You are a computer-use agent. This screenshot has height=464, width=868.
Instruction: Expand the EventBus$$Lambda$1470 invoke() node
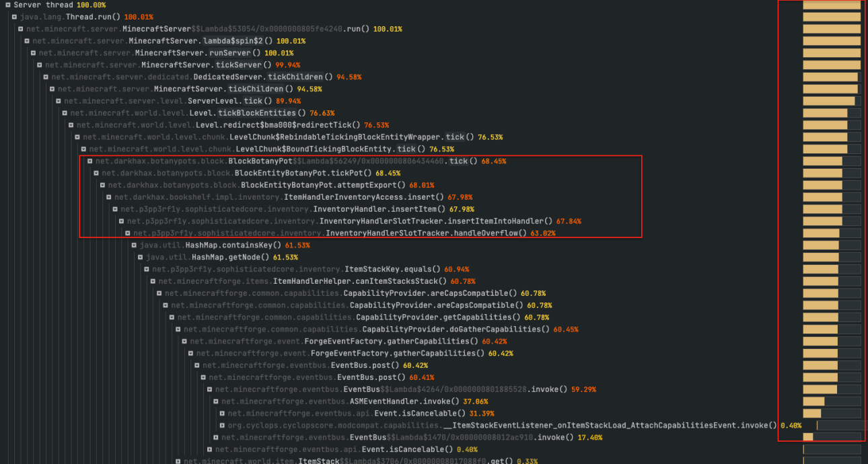215,438
